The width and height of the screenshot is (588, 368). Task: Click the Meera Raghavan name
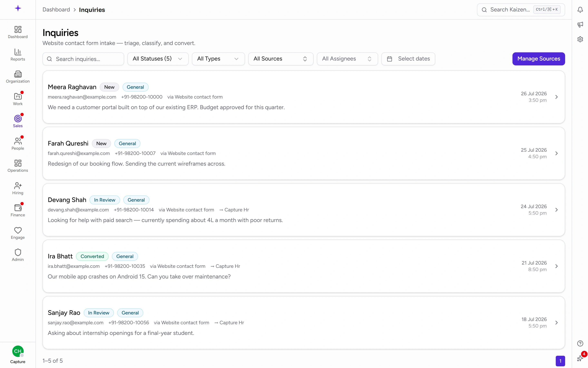tap(72, 87)
